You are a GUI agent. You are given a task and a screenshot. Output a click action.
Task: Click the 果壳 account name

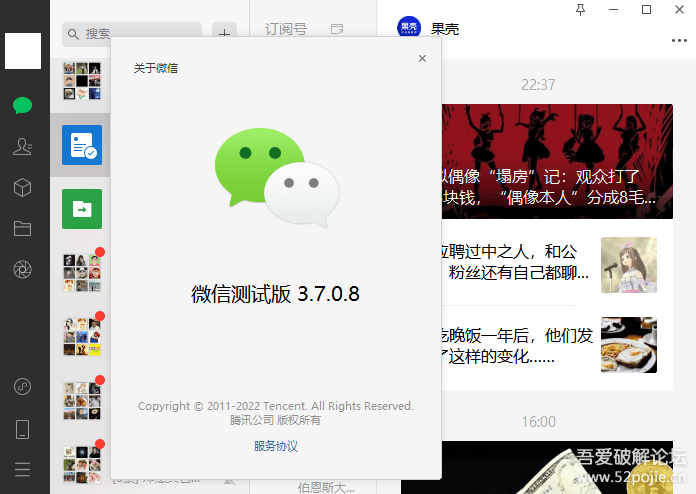(445, 29)
